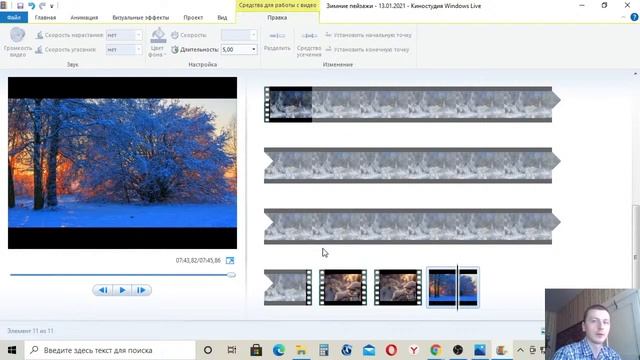The image size is (640, 360).
Task: Step to previous frame
Action: point(103,290)
